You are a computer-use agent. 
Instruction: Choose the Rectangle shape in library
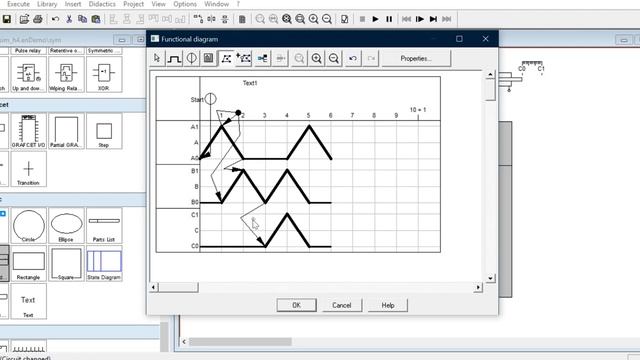tap(29, 263)
